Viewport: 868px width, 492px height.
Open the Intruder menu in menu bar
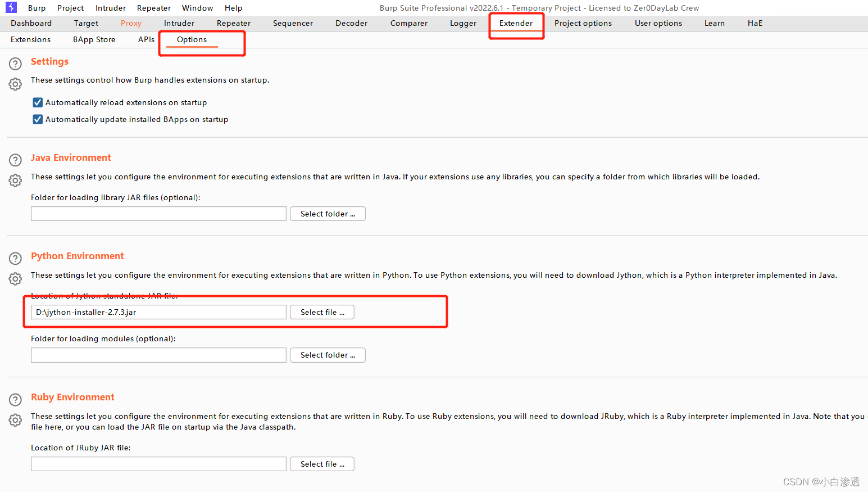(111, 8)
